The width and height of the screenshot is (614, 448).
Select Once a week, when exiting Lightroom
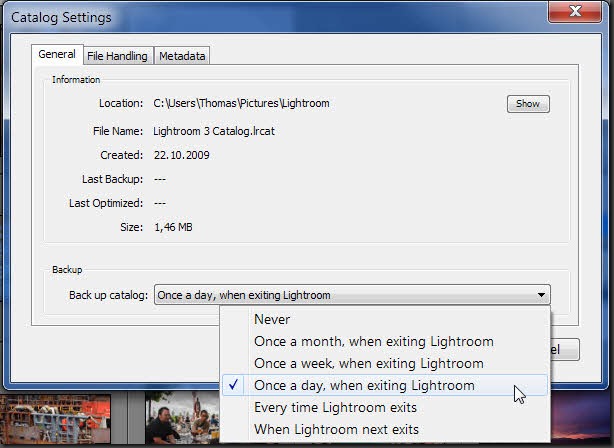click(x=384, y=363)
